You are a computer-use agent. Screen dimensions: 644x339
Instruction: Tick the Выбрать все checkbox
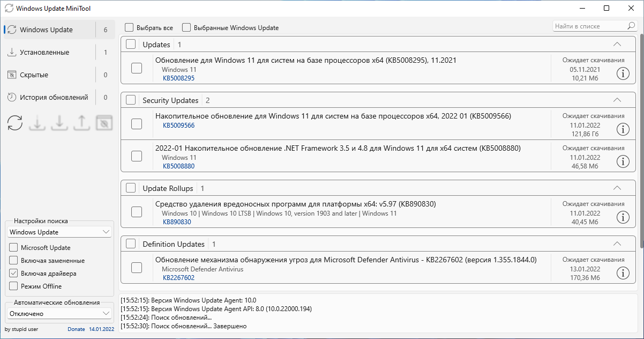(129, 27)
